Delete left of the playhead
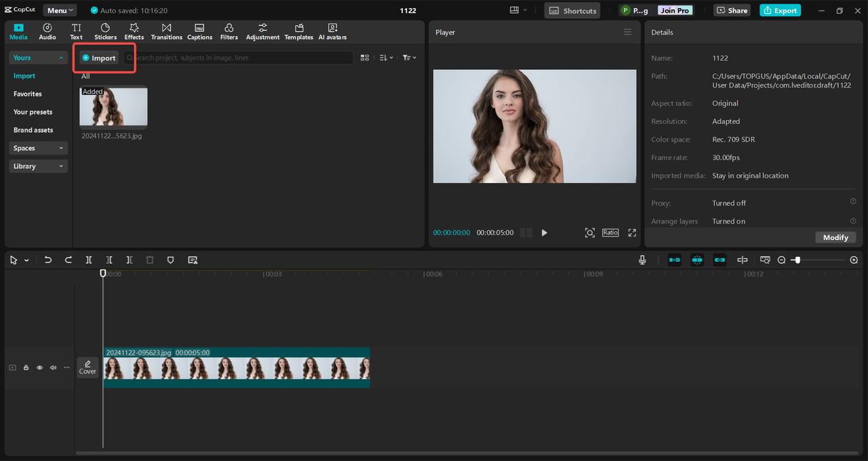This screenshot has height=461, width=868. pos(109,260)
